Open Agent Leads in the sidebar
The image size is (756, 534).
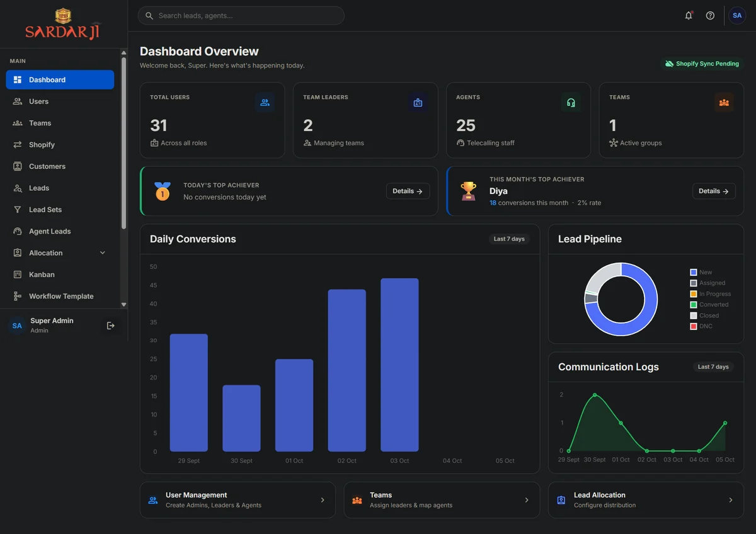coord(60,231)
